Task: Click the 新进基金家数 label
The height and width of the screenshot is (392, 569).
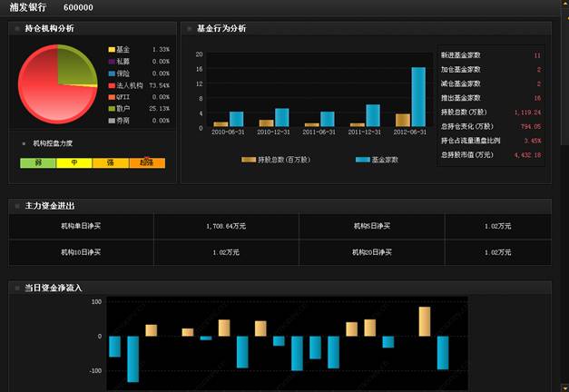Action: [x=461, y=55]
